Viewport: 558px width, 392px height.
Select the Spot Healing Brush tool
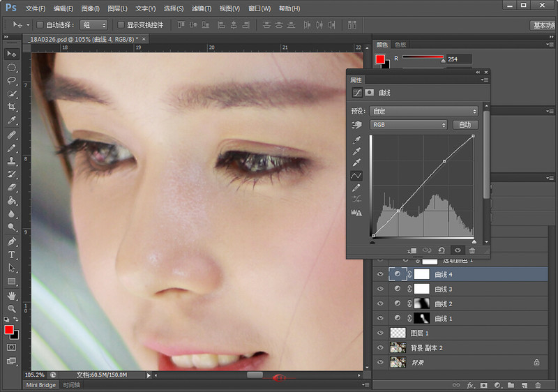pos(12,135)
